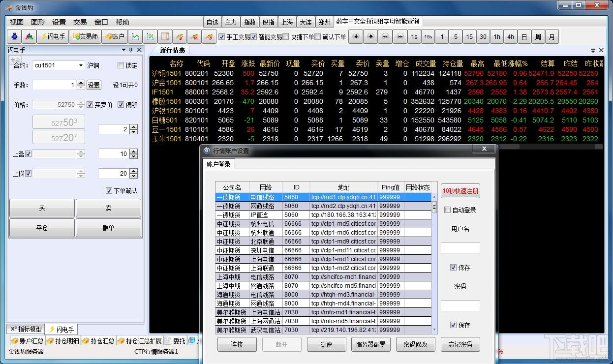Image resolution: width=613 pixels, height=364 pixels.
Task: Click the up arrow toolbar icon
Action: point(370,36)
